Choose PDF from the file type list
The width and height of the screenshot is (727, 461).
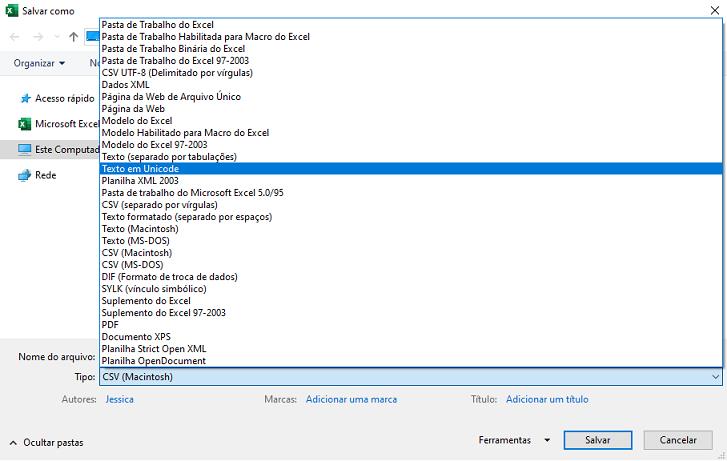click(x=110, y=325)
